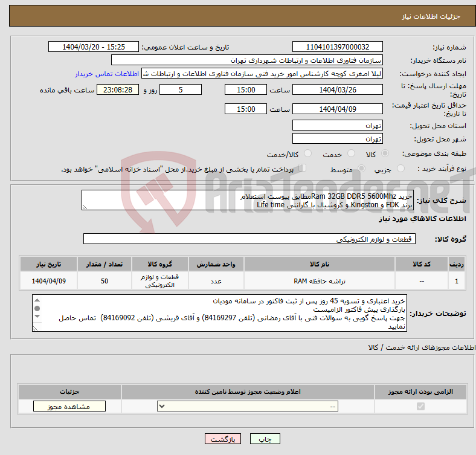Click the buyer notes scroll down arrow
This screenshot has height=455, width=476.
coord(37,317)
